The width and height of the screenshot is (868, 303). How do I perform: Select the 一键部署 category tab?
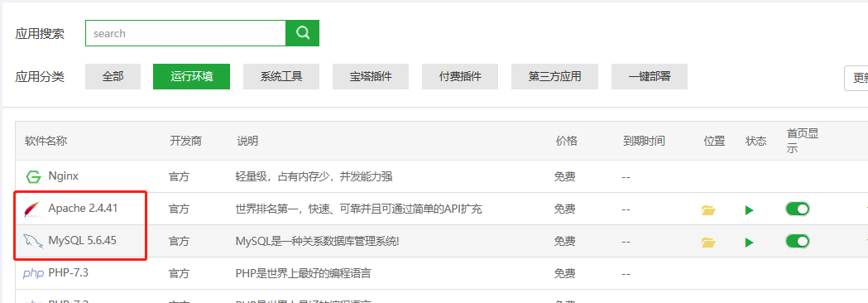[650, 76]
